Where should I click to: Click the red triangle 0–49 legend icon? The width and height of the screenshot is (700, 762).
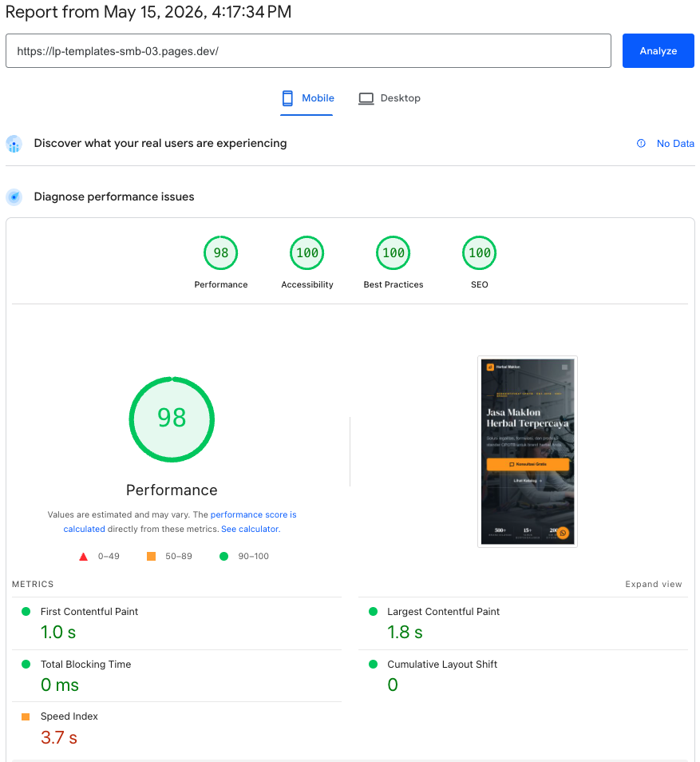point(84,557)
